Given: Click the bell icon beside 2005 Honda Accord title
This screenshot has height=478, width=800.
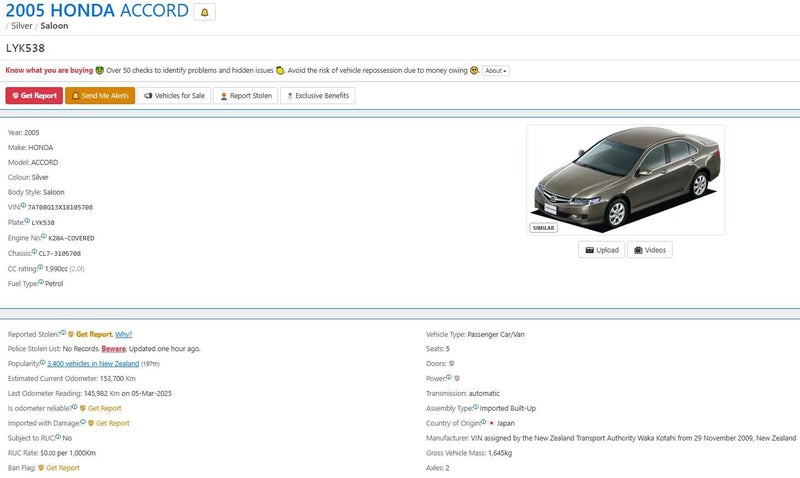Looking at the screenshot, I should coord(205,12).
